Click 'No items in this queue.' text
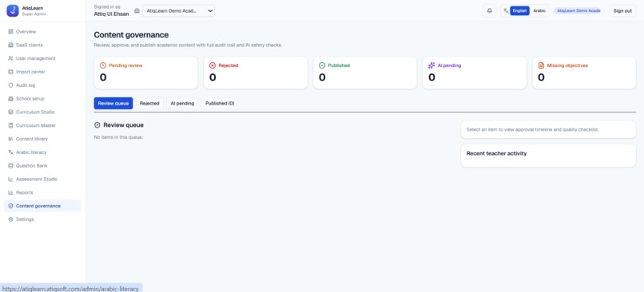Viewport: 644px width, 292px height. [118, 137]
